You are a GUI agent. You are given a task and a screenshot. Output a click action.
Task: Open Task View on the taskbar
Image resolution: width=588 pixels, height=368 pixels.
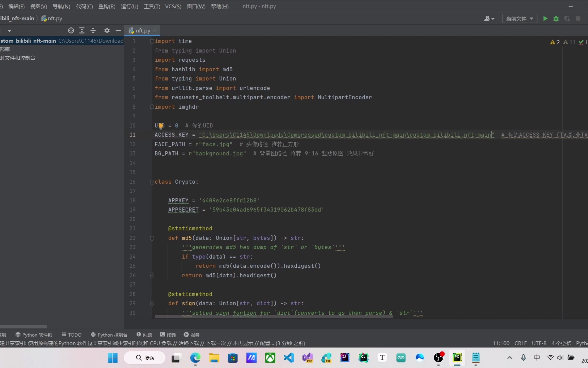pos(176,358)
